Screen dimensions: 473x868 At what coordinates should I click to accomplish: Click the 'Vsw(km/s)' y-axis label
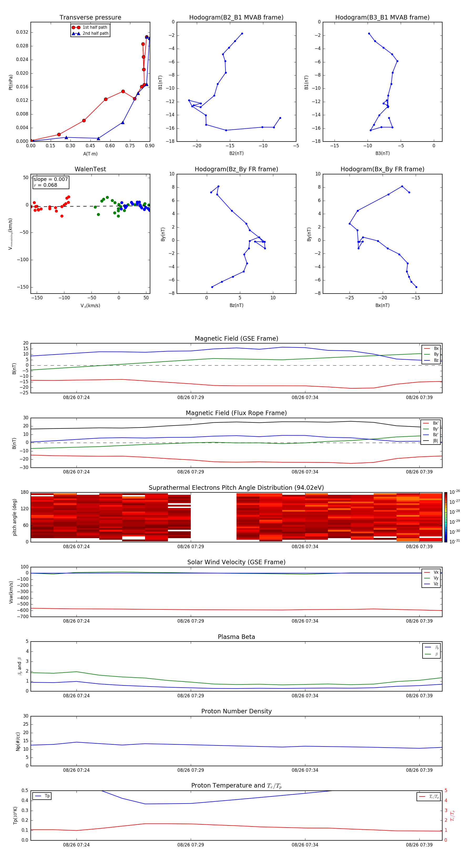coord(11,592)
